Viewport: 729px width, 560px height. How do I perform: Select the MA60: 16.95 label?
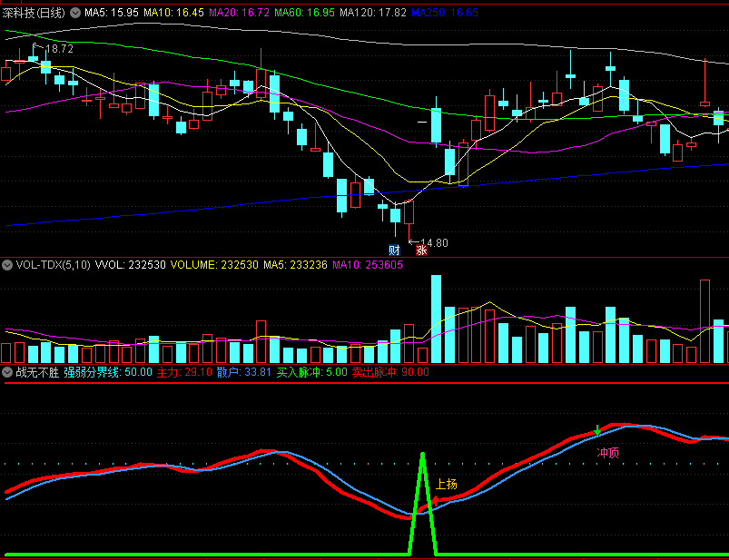[x=304, y=13]
